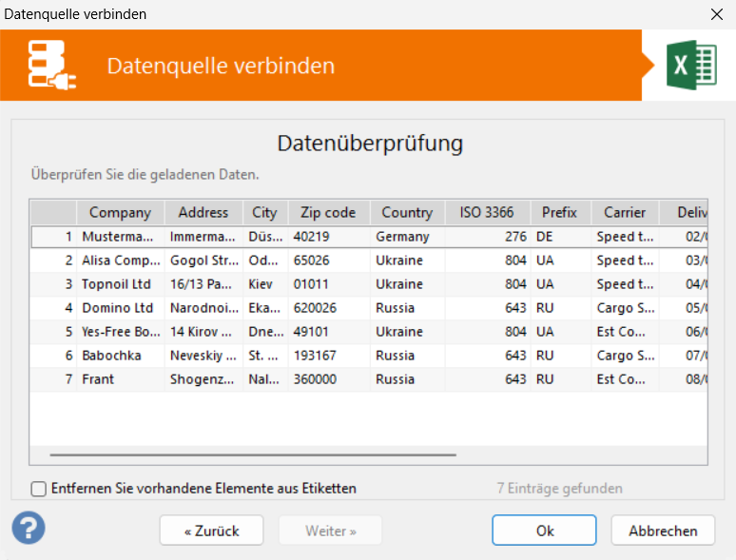Click the ISO 3366 column header

pos(487,213)
